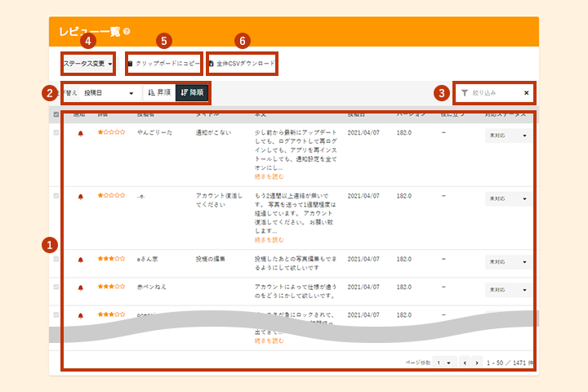Select the 降順 (descending) sort option
The width and height of the screenshot is (588, 392).
[x=192, y=93]
